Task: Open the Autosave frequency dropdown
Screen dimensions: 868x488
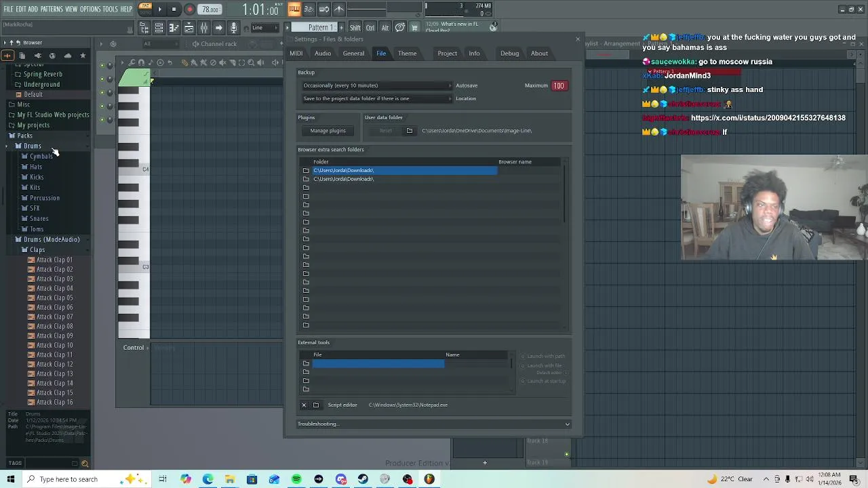Action: 376,85
